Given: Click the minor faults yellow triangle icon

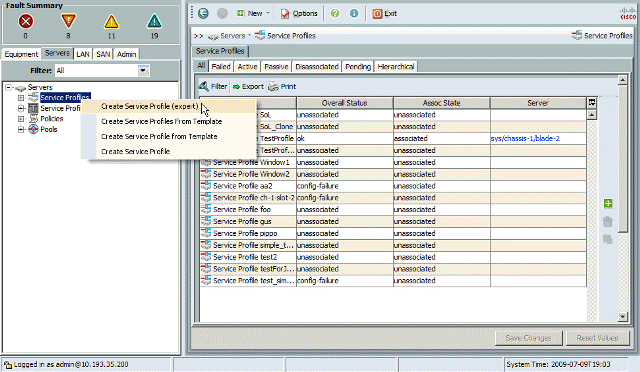Looking at the screenshot, I should (x=111, y=21).
